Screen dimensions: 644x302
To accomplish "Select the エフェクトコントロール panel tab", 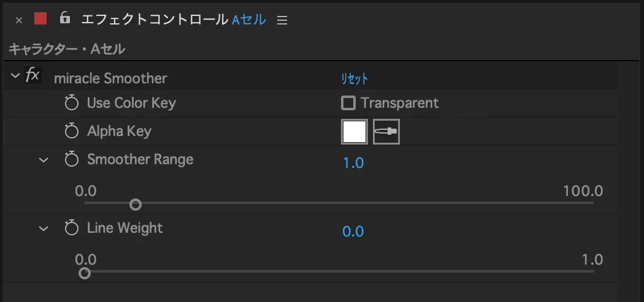I will click(155, 19).
